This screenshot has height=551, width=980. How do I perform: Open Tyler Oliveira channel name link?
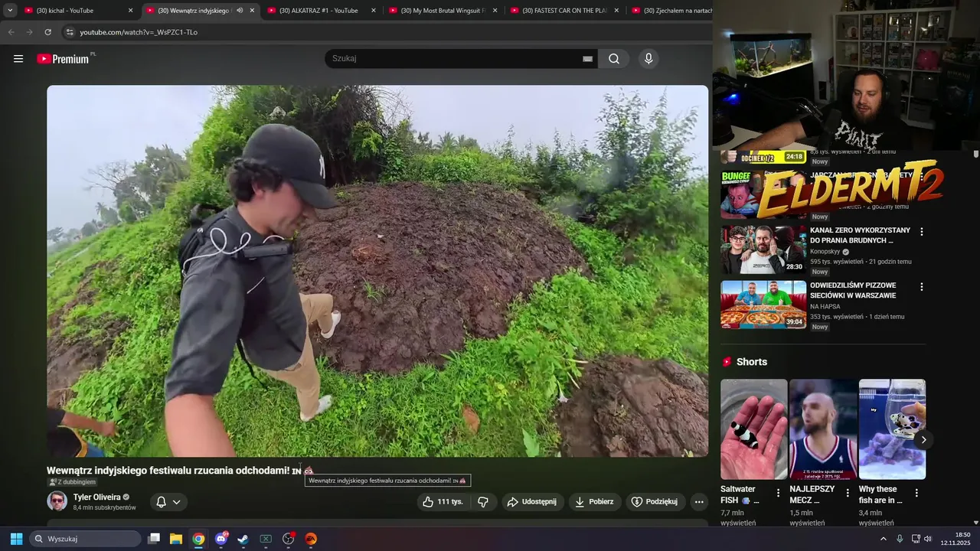pos(96,497)
